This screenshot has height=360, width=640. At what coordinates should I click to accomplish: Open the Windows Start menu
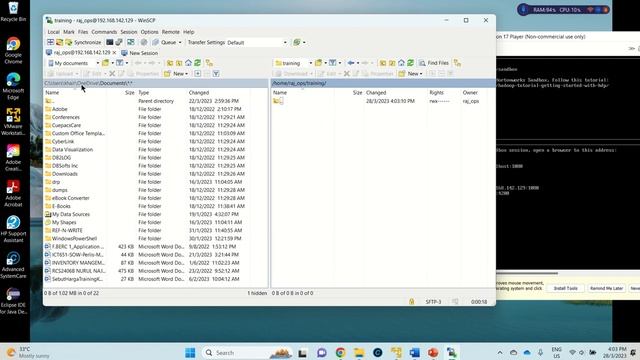click(x=190, y=352)
